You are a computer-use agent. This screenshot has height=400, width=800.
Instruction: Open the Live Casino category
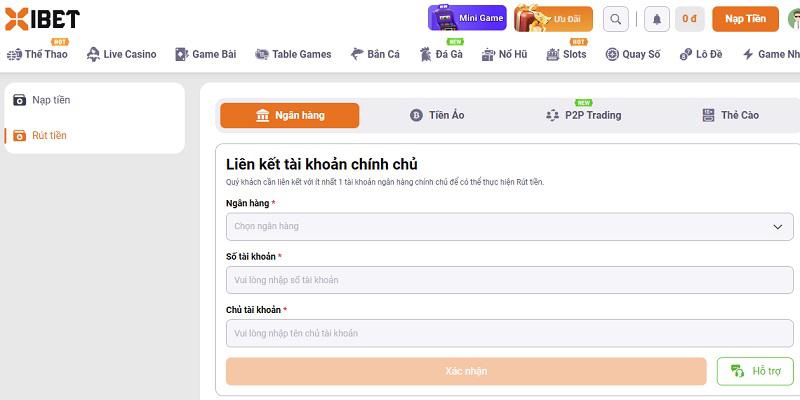tap(121, 54)
